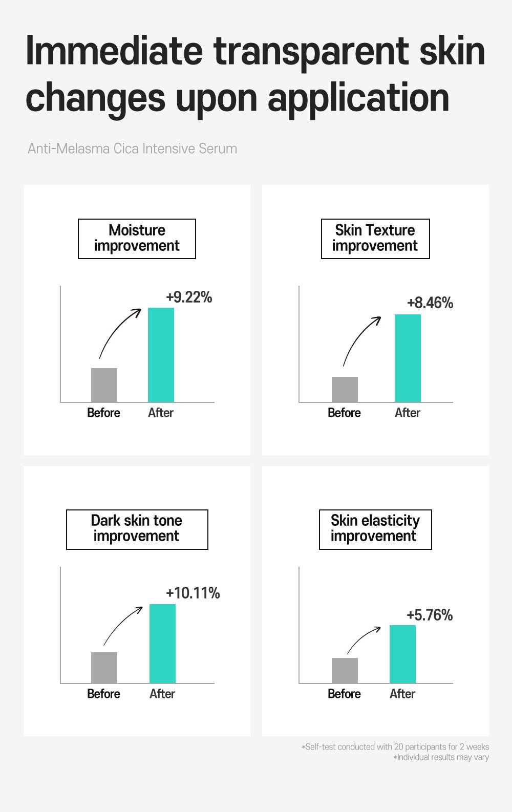Click the +8.46% value label
512x812 pixels.
tap(430, 303)
